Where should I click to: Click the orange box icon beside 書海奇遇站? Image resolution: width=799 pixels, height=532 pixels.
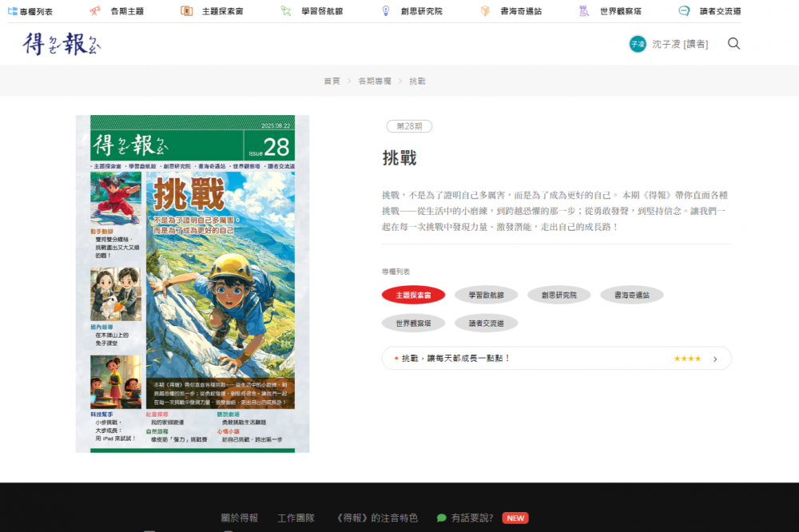coord(485,11)
